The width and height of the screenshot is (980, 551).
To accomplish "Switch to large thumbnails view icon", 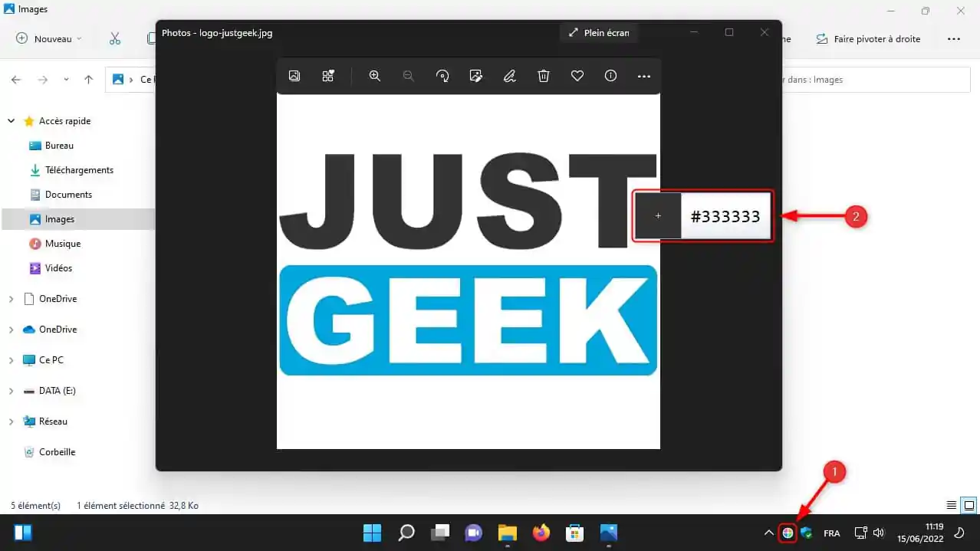I will (969, 506).
